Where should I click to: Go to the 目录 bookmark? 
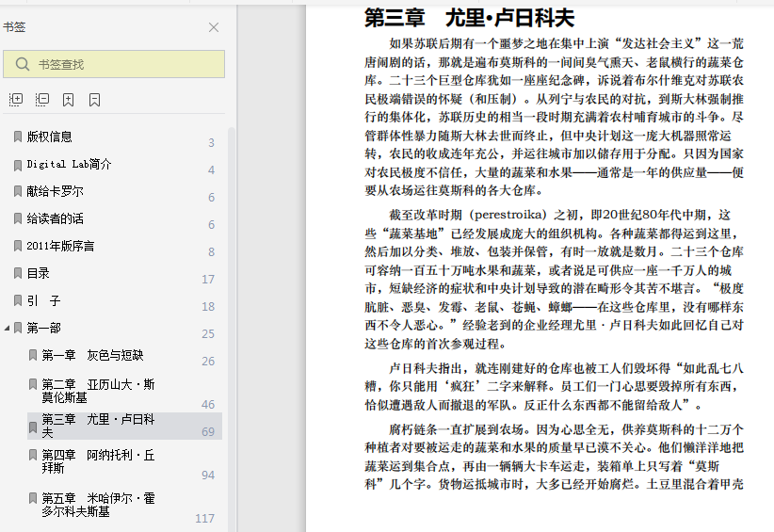point(38,273)
